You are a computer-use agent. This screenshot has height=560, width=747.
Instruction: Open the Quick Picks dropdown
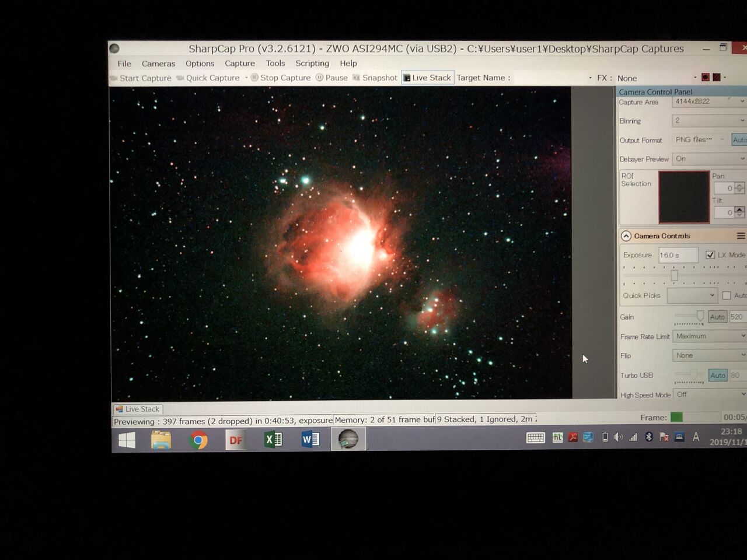pos(692,296)
